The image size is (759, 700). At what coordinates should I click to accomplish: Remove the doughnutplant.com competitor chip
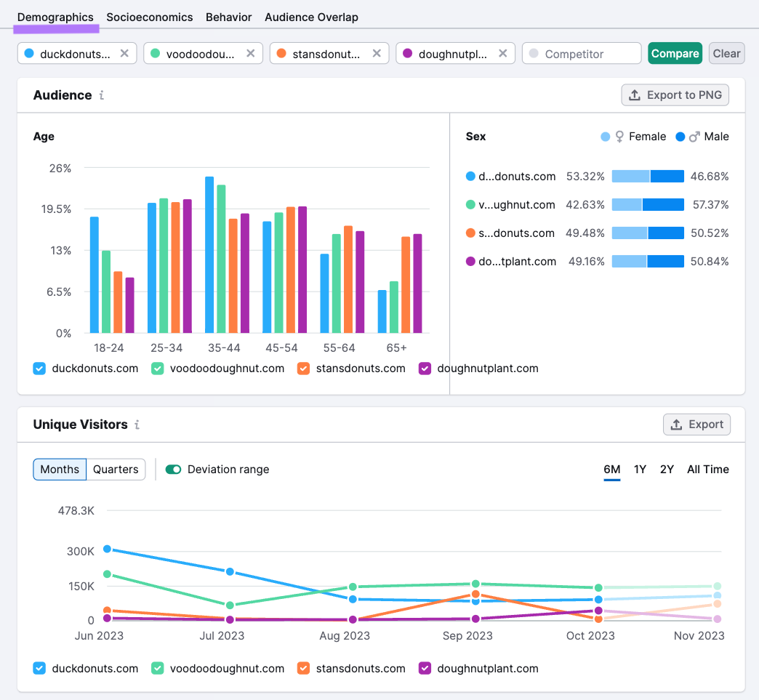502,53
